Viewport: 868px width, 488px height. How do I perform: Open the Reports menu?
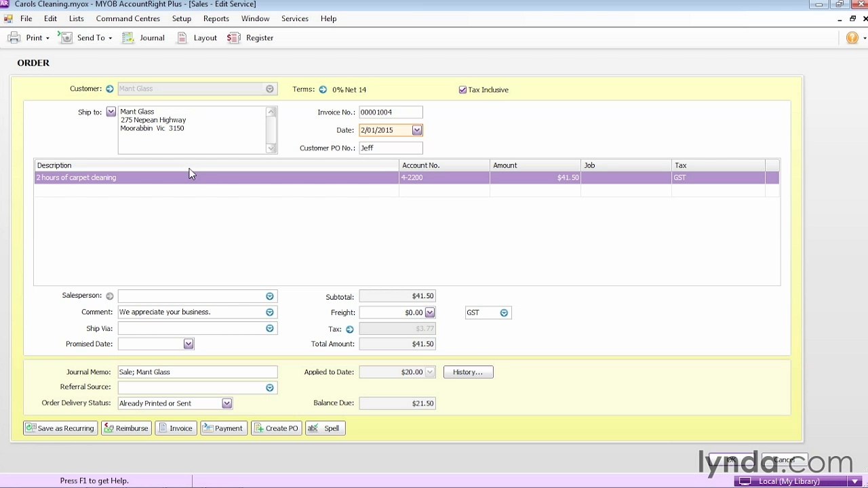pos(216,19)
